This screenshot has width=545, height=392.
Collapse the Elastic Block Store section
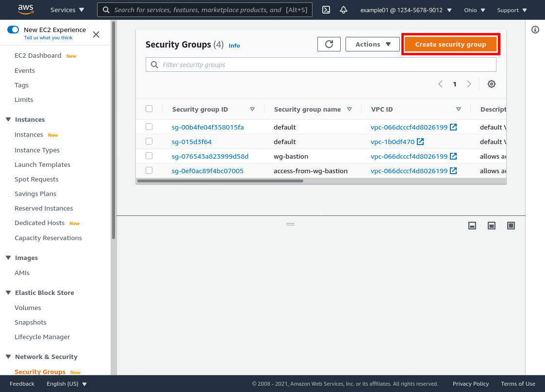pyautogui.click(x=8, y=293)
